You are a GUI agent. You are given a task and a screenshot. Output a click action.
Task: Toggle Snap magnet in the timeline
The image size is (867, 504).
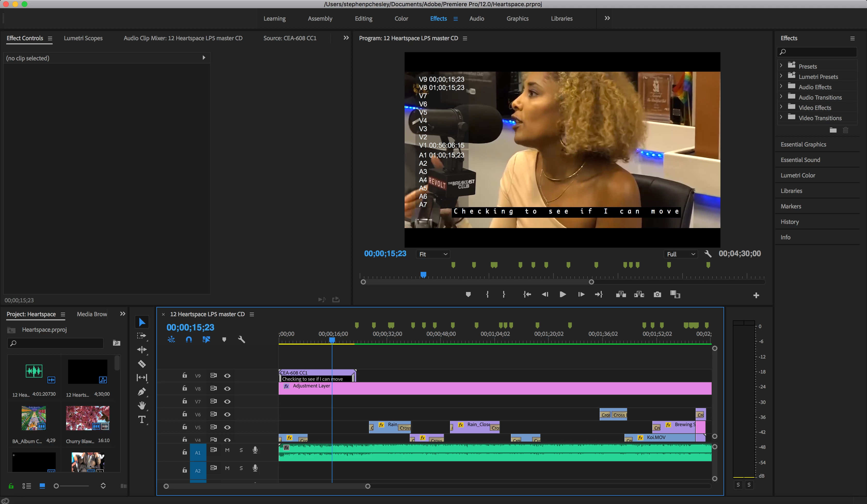click(x=189, y=340)
